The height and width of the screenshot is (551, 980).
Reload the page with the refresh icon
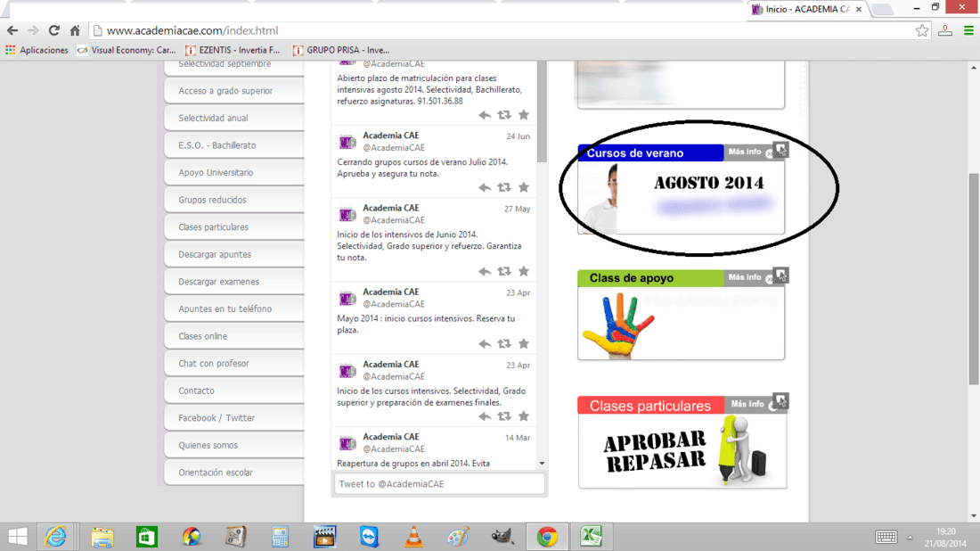(x=54, y=30)
